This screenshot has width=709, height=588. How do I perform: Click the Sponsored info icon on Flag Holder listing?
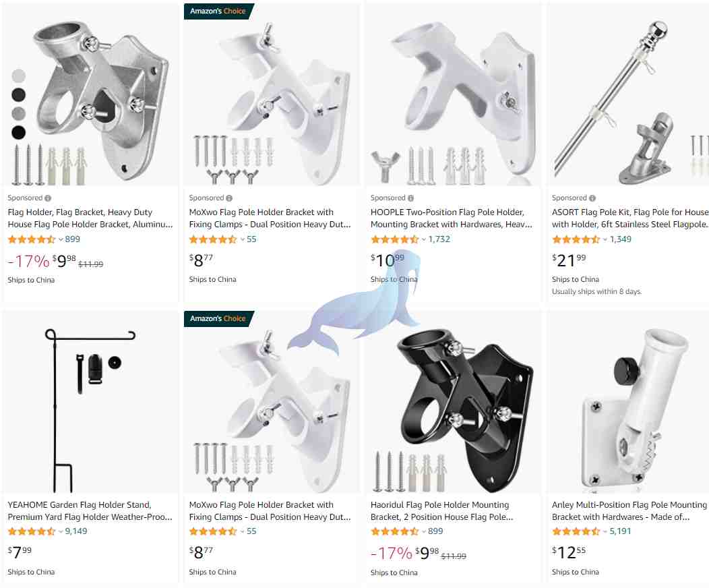pyautogui.click(x=48, y=198)
